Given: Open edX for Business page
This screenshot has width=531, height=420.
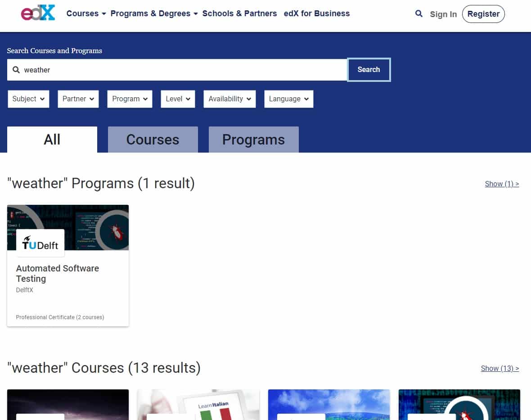Looking at the screenshot, I should click(317, 14).
